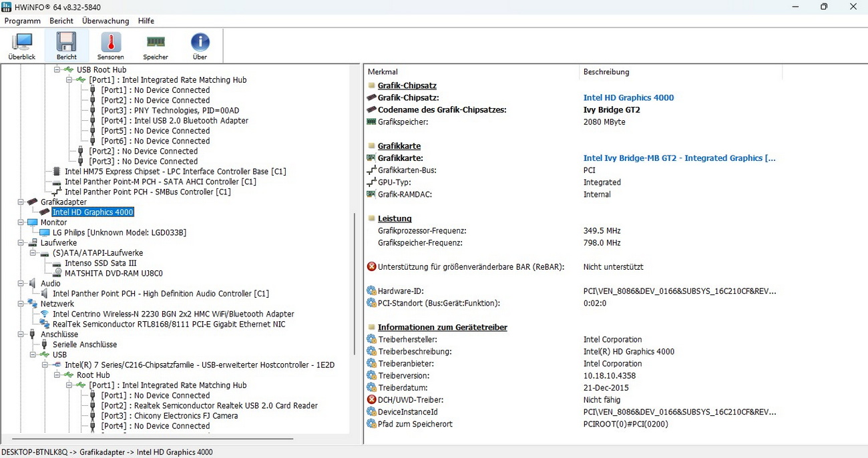
Task: Collapse the Grafikadapter tree node
Action: click(x=22, y=202)
